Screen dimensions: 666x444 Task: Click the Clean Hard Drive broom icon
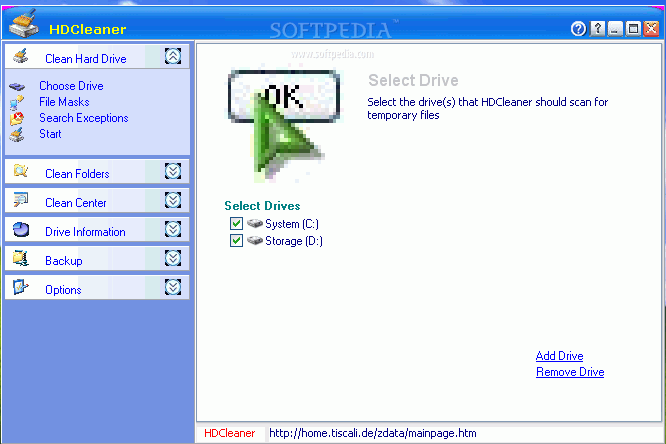click(x=20, y=56)
